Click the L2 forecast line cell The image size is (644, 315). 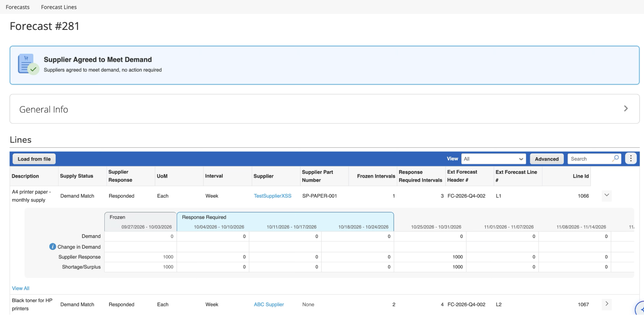click(498, 304)
